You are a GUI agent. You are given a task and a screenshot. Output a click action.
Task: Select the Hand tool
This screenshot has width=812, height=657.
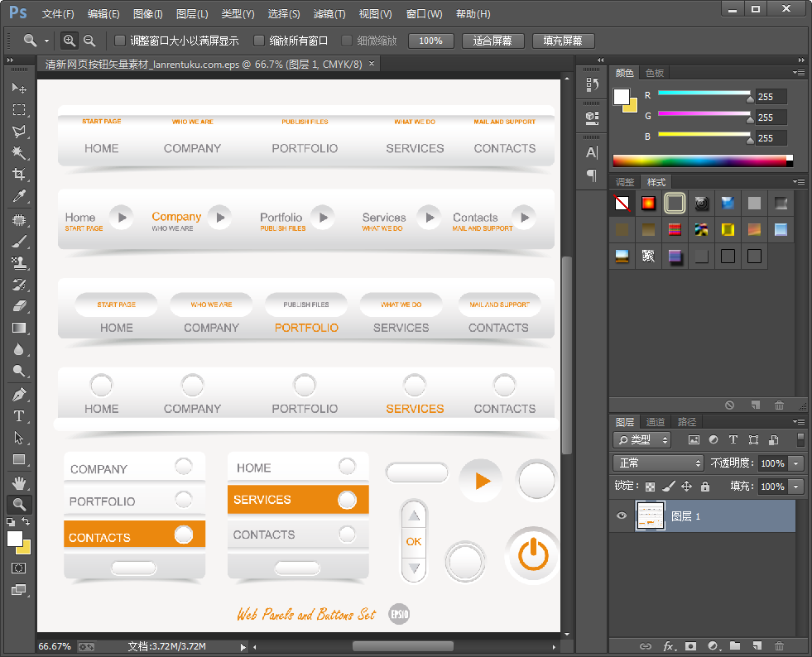click(x=18, y=482)
